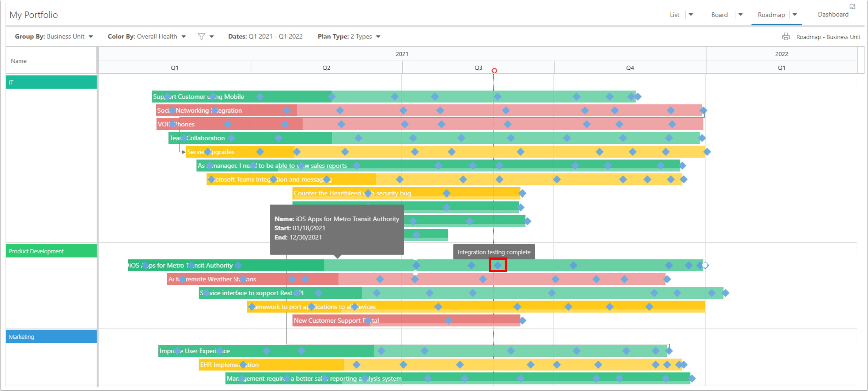Image resolution: width=868 pixels, height=391 pixels.
Task: Click the filter funnel icon
Action: (201, 36)
